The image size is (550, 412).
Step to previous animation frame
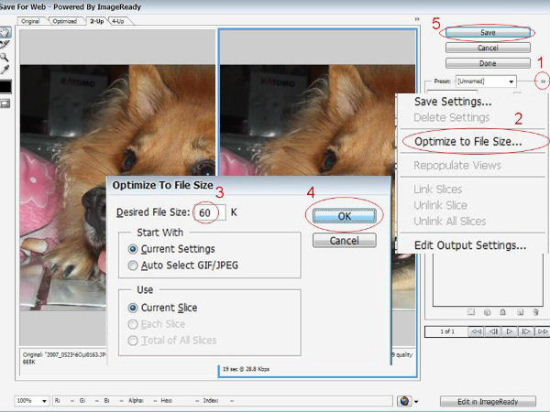493,331
